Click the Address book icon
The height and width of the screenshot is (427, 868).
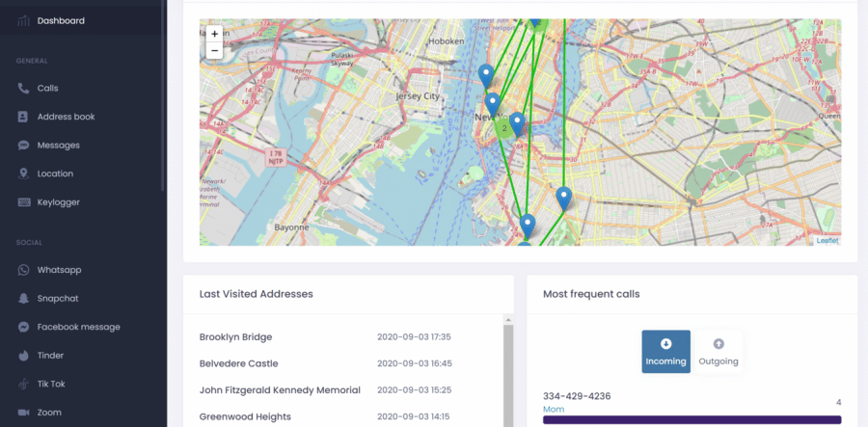tap(23, 117)
